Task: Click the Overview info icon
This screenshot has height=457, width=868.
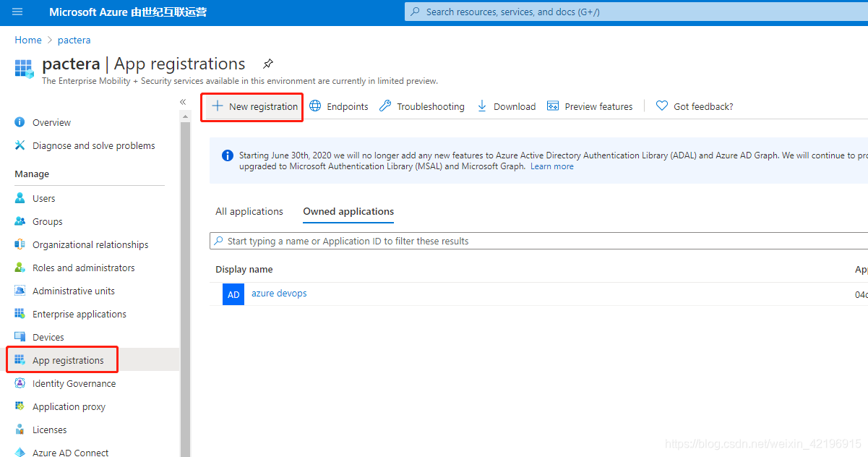Action: [20, 122]
